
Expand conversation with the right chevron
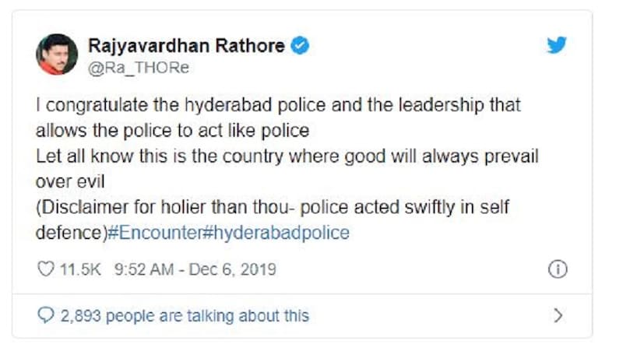point(556,315)
